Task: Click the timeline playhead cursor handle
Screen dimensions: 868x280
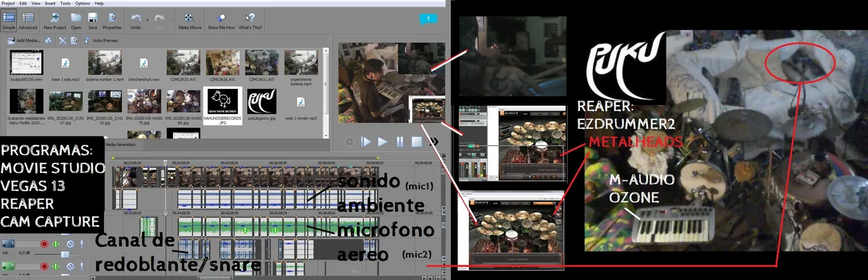Action: pyautogui.click(x=165, y=162)
